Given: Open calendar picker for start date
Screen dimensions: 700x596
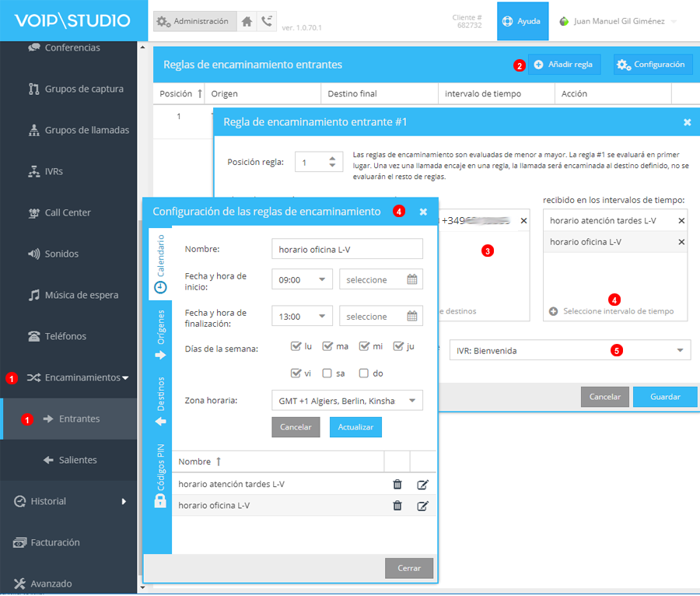Looking at the screenshot, I should tap(412, 280).
